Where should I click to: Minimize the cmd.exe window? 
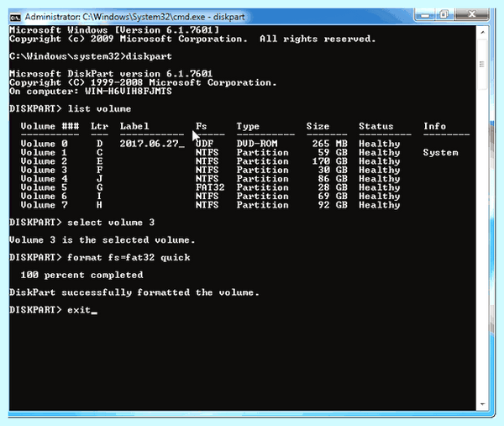click(425, 15)
